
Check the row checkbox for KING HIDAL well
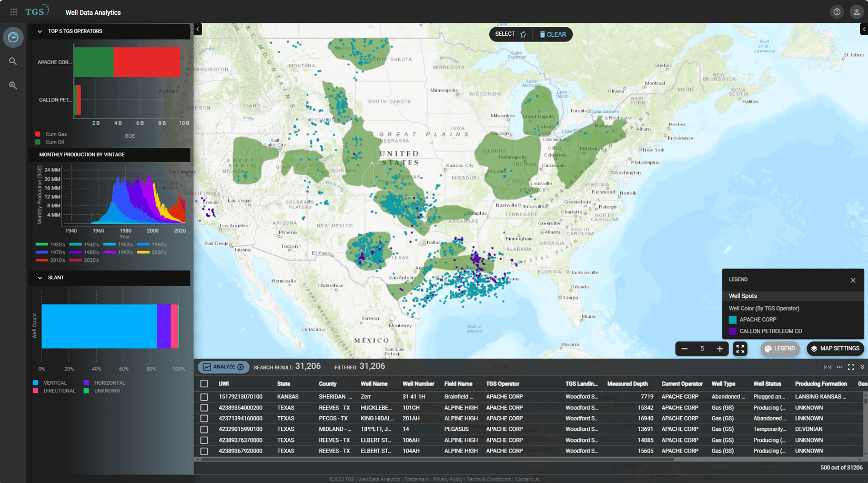[205, 418]
